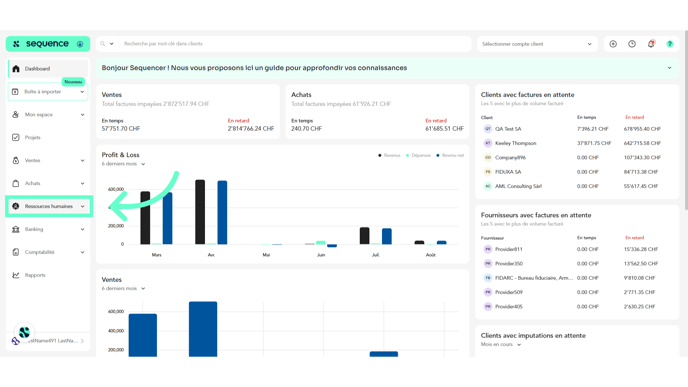Open Sélectionner compte client dropdown
The image size is (688, 387).
(537, 44)
